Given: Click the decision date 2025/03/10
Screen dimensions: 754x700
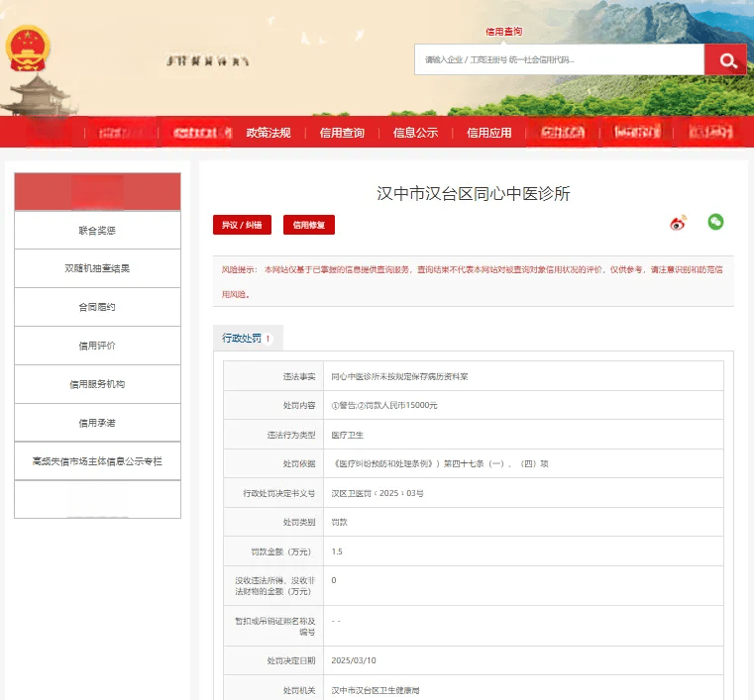Looking at the screenshot, I should pos(354,660).
